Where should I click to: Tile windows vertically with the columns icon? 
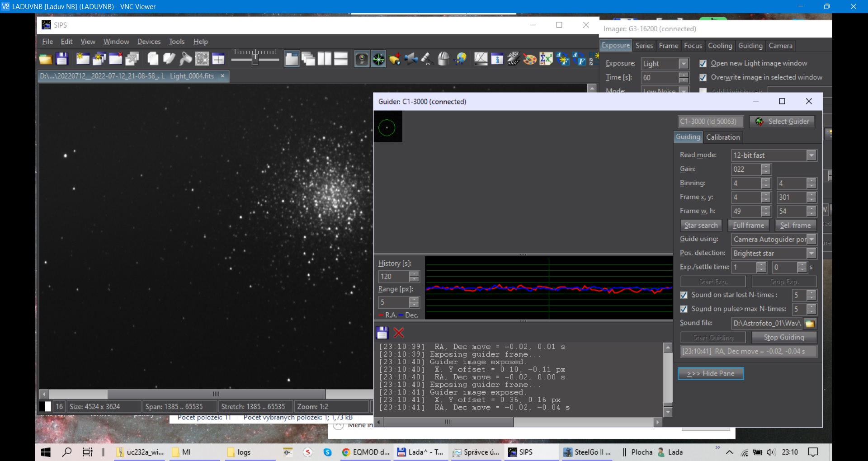pos(325,59)
